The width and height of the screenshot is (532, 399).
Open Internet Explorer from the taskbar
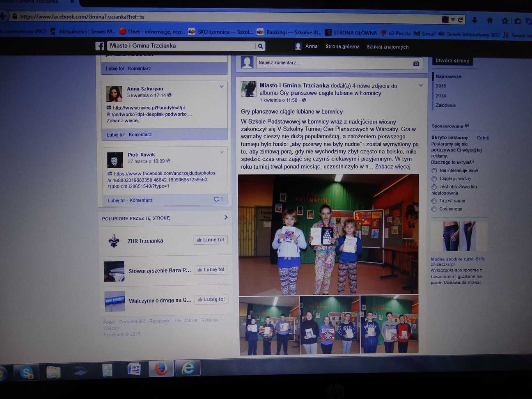(x=188, y=368)
